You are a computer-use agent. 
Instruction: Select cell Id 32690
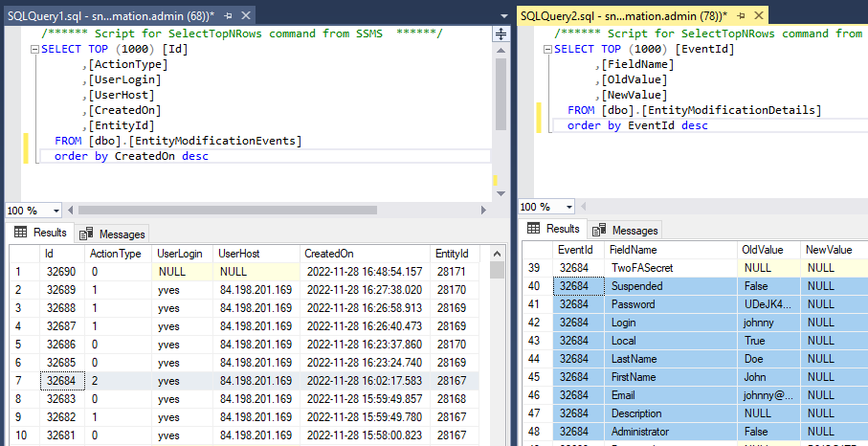(x=61, y=272)
